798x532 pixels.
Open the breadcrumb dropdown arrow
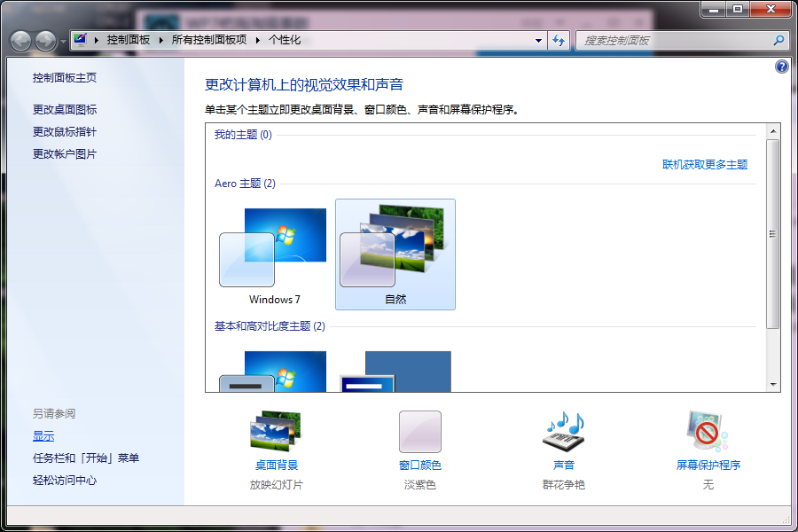click(x=538, y=40)
